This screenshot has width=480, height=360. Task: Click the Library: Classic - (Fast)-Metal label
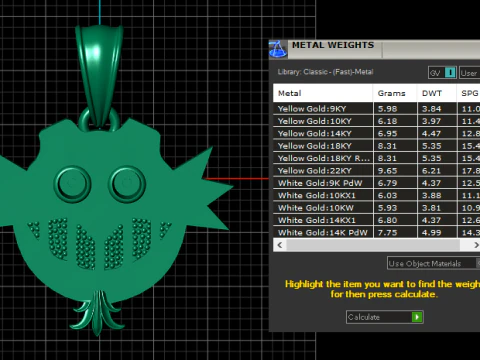click(x=325, y=72)
